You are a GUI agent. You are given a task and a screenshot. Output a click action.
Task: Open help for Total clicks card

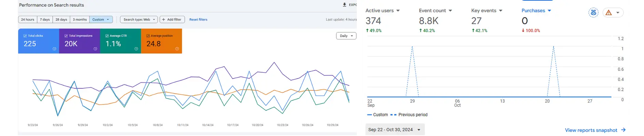coord(54,49)
